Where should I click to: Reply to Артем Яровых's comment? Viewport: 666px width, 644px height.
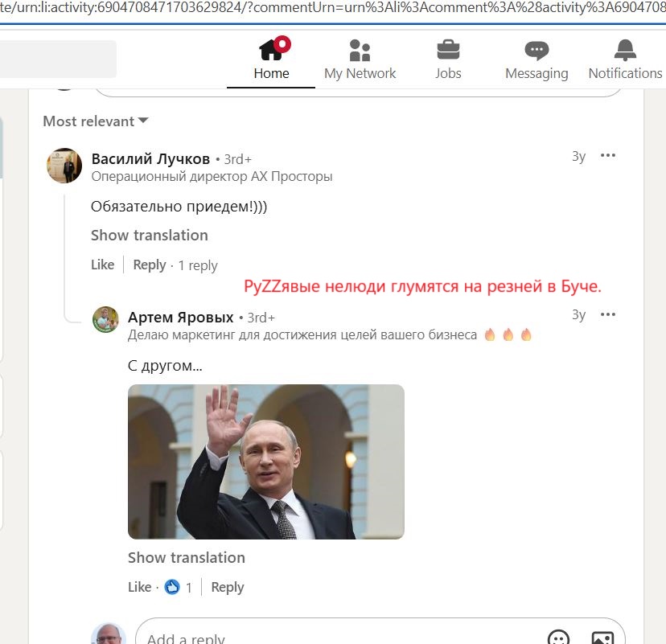(x=228, y=587)
